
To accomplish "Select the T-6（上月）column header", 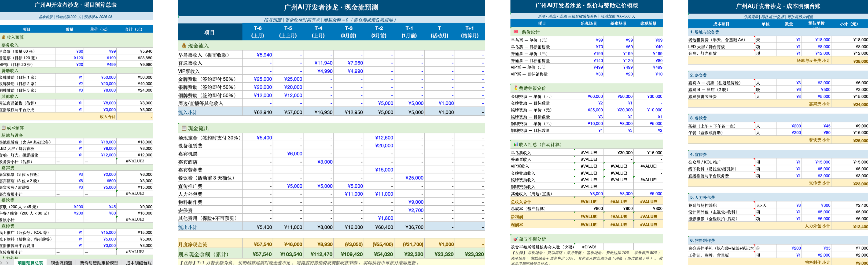I will coord(258,32).
